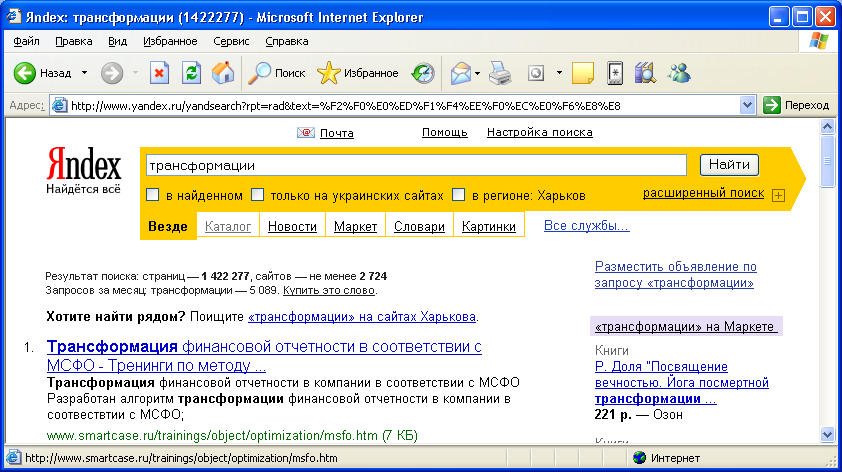Screen dimensions: 842x472
Task: Open the Файл menu
Action: pyautogui.click(x=26, y=41)
